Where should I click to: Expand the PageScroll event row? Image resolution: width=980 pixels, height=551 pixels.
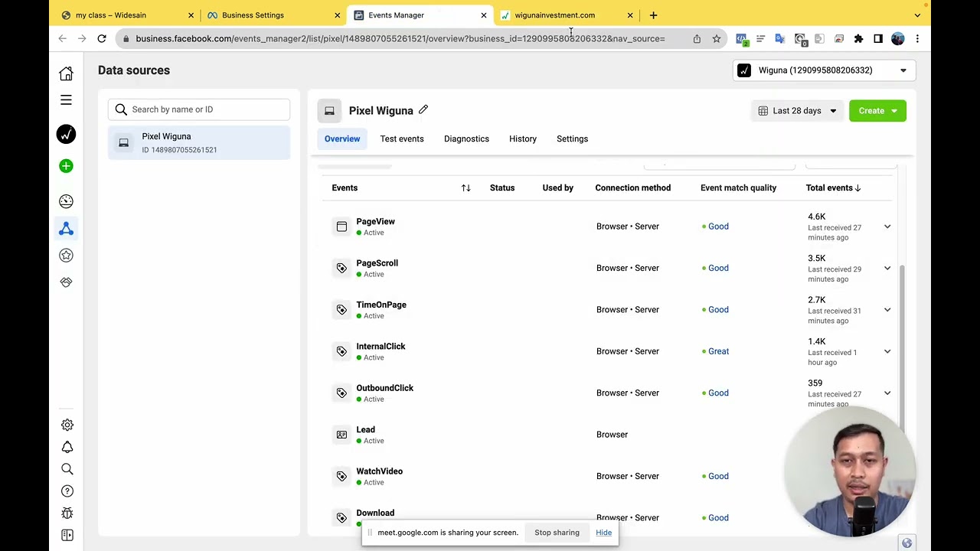(x=887, y=268)
